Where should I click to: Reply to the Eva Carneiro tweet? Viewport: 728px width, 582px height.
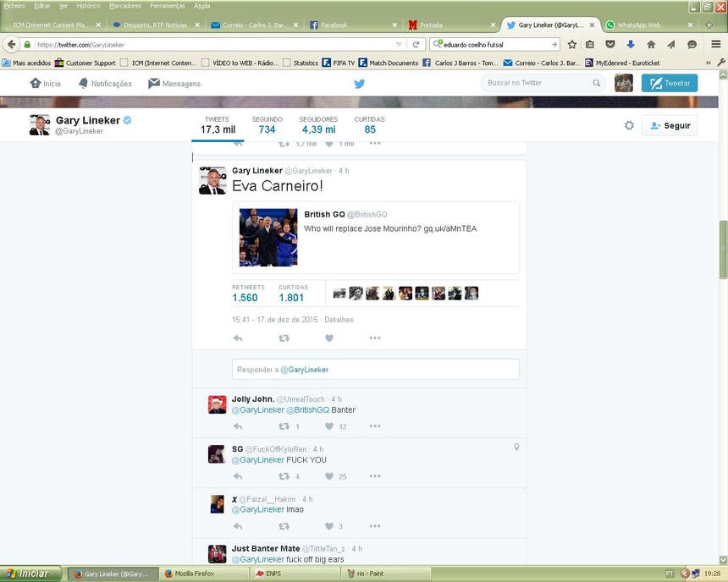point(238,338)
